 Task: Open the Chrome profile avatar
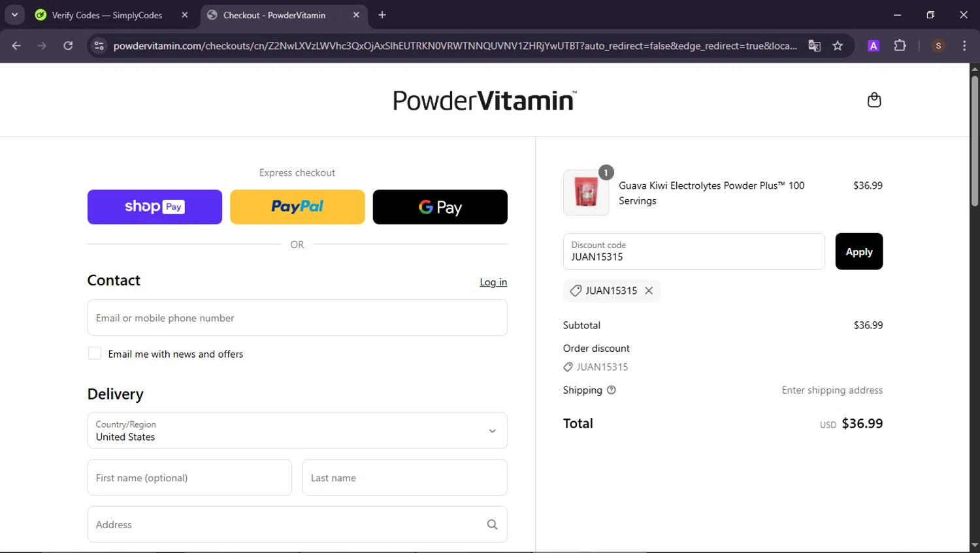[x=938, y=46]
